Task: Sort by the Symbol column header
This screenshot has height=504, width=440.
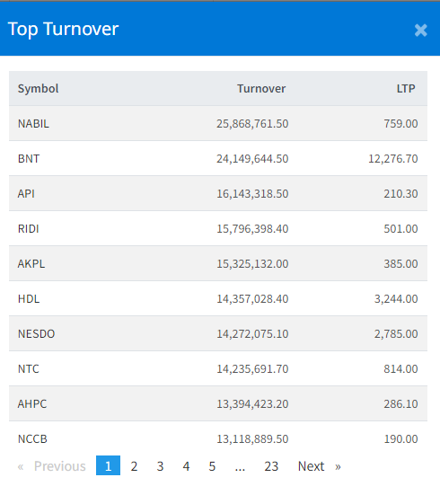Action: [38, 88]
